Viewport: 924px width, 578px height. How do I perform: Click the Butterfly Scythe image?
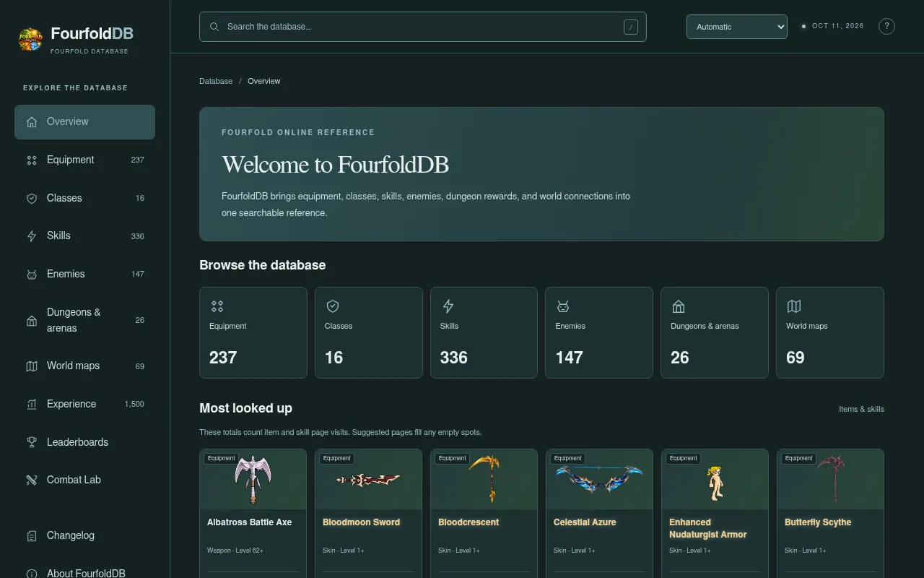point(831,479)
